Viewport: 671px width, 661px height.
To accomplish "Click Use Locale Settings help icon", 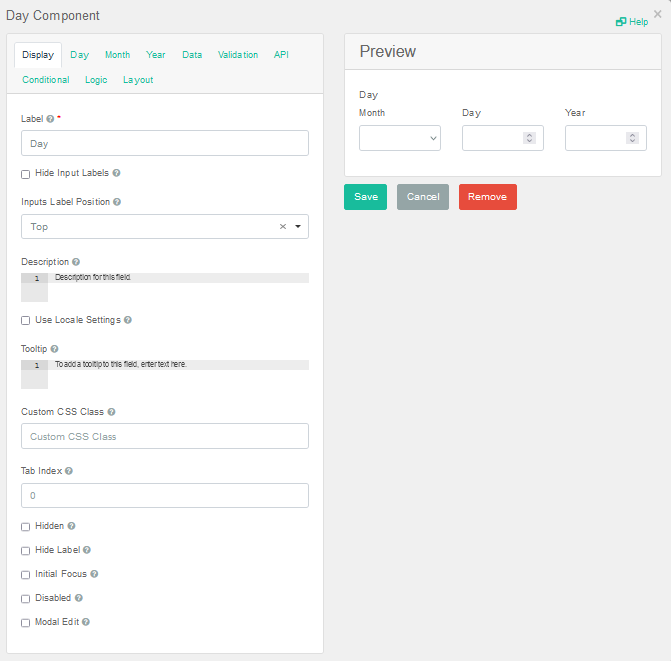I will click(x=128, y=320).
